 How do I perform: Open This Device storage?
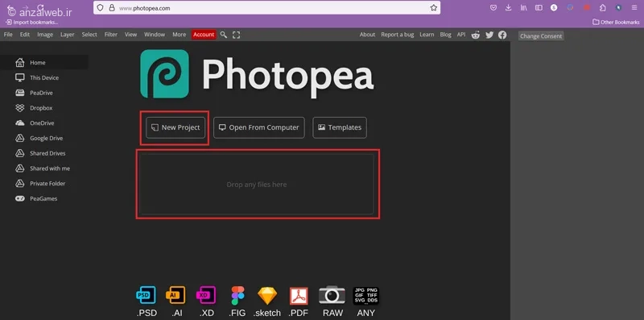44,77
